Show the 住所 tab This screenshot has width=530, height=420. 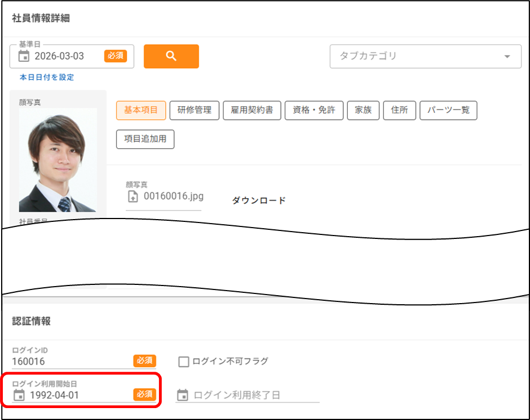[399, 110]
